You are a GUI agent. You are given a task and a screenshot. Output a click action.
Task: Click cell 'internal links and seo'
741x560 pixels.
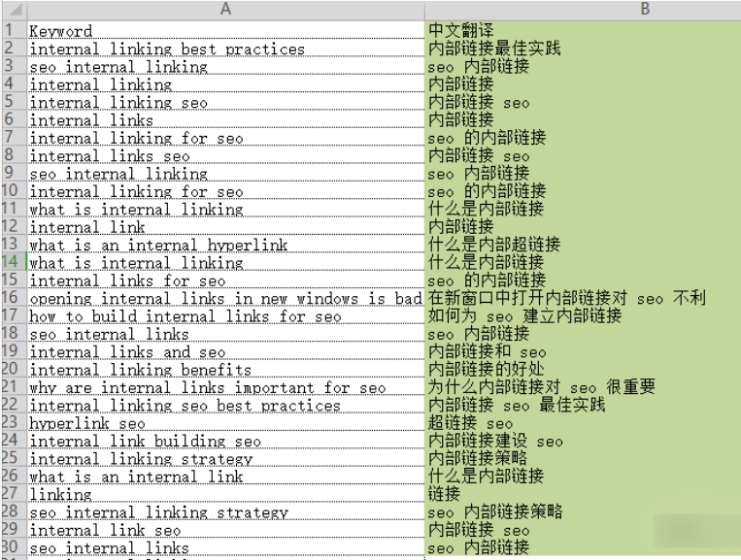(x=225, y=350)
